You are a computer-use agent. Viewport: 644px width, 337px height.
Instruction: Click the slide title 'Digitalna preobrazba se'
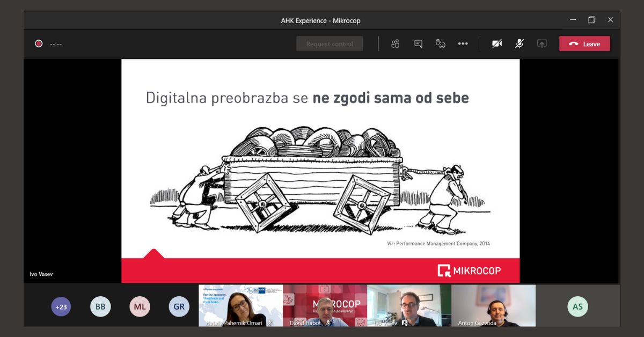coord(228,98)
